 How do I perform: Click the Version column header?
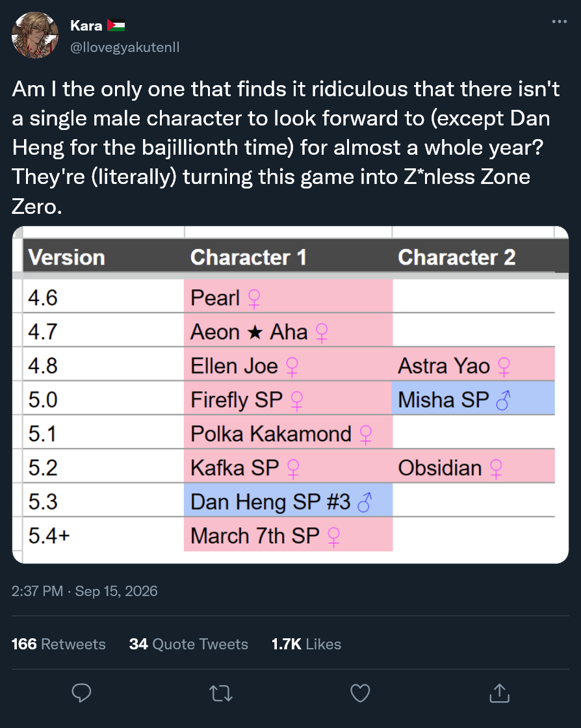pyautogui.click(x=67, y=257)
